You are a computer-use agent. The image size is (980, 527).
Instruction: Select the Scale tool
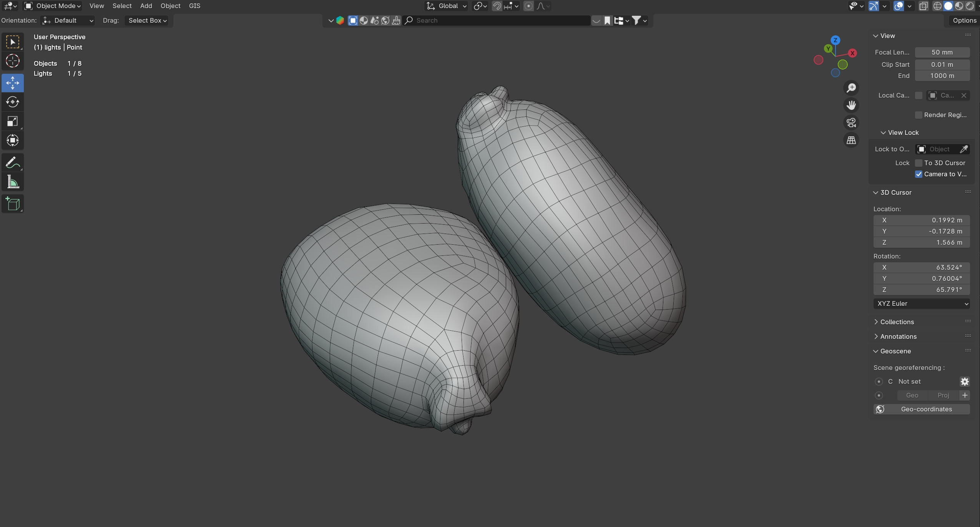pyautogui.click(x=12, y=121)
